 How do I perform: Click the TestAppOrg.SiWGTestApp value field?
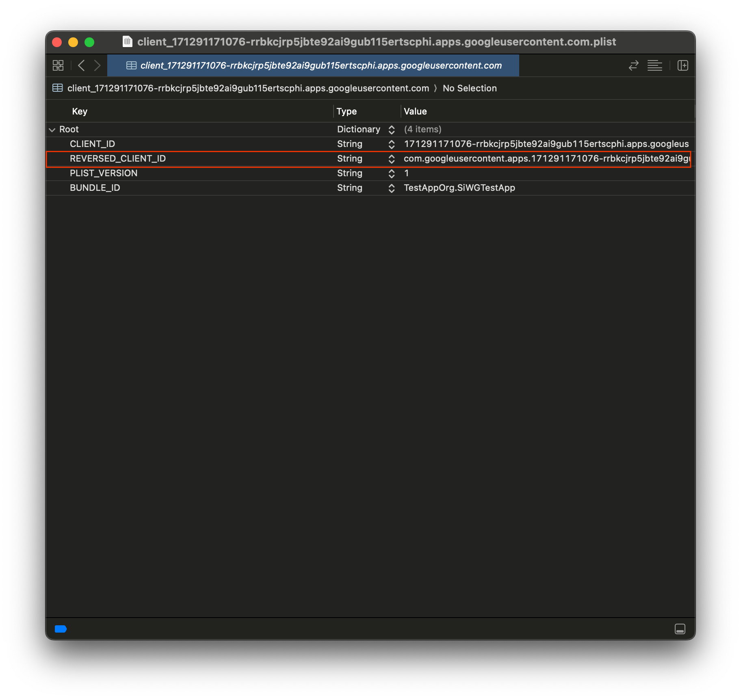tap(459, 188)
